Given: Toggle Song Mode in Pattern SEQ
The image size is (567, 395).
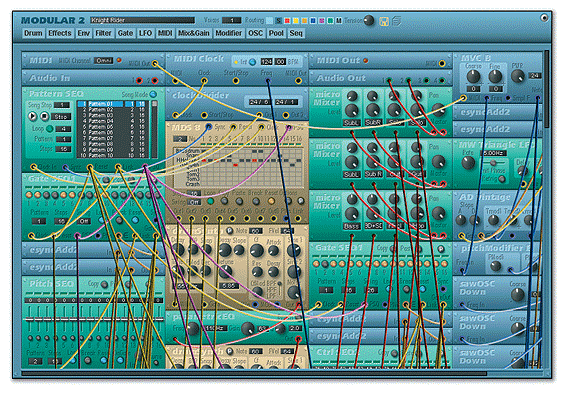Looking at the screenshot, I should click(x=153, y=94).
